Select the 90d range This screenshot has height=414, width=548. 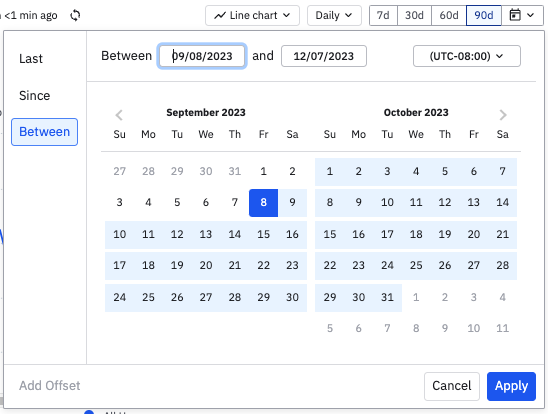click(484, 15)
